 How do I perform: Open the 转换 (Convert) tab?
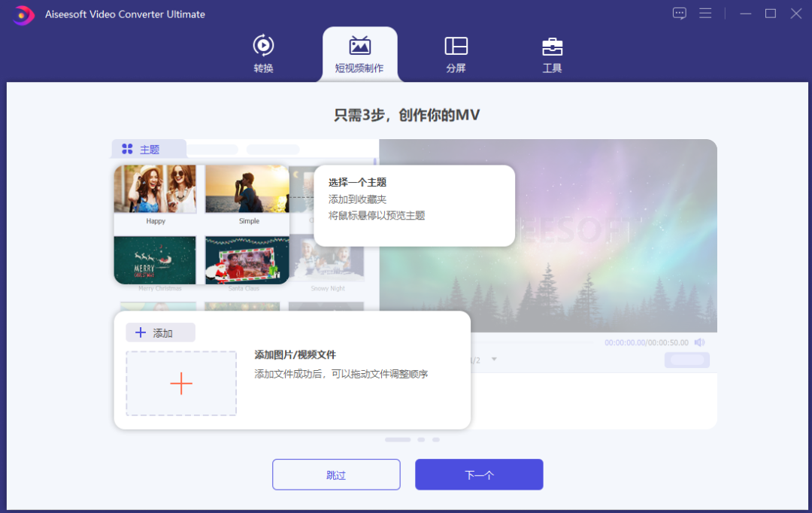(x=263, y=54)
